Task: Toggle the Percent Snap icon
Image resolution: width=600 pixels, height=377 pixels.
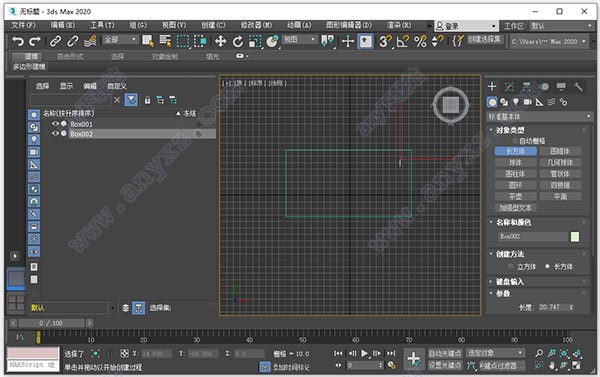Action: 420,41
